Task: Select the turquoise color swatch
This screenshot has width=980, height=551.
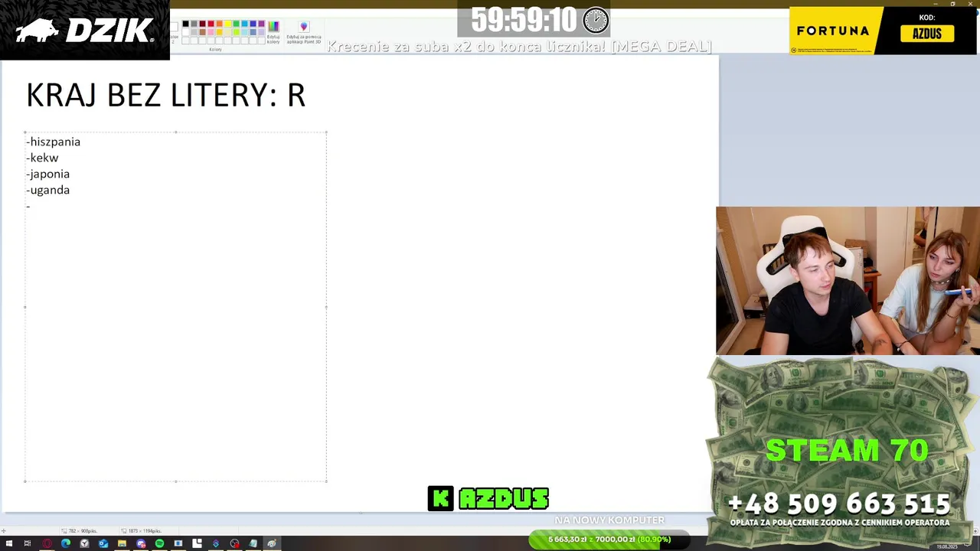Action: click(245, 24)
